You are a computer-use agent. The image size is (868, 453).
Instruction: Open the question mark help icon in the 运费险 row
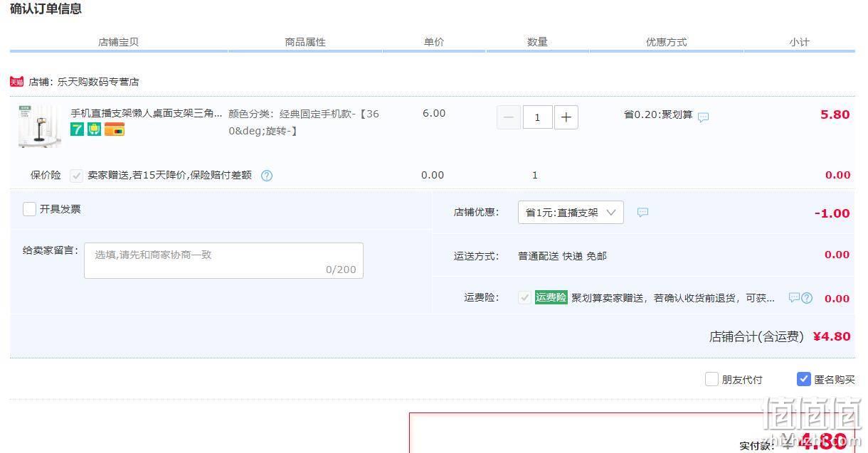807,298
